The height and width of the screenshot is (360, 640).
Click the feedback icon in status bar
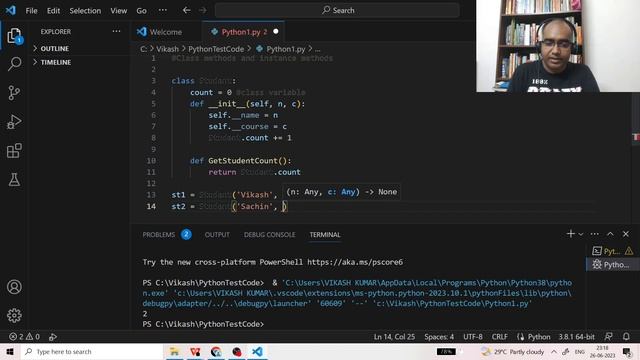click(x=608, y=337)
